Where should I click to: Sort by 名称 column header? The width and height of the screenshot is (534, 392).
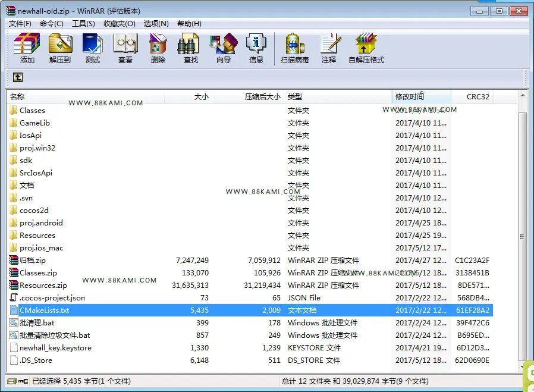(x=85, y=97)
